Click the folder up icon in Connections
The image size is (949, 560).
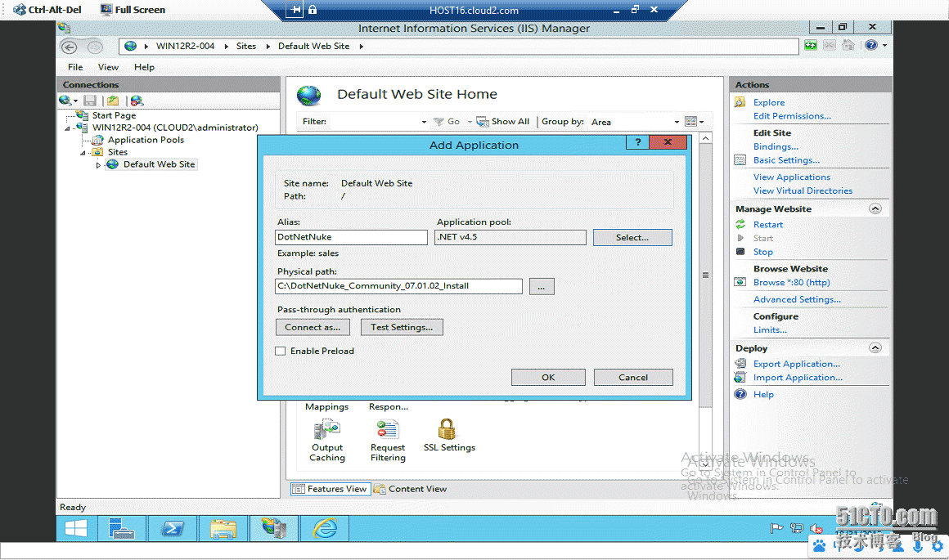click(113, 101)
